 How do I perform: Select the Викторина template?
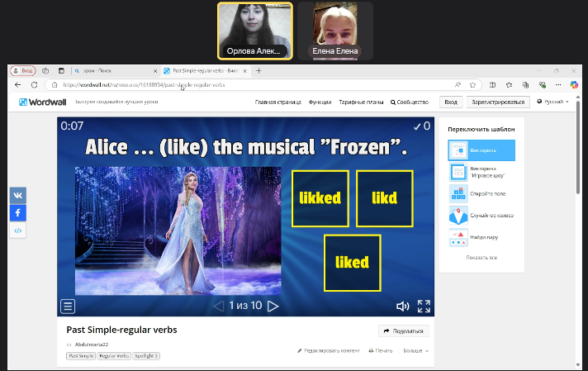click(x=481, y=150)
